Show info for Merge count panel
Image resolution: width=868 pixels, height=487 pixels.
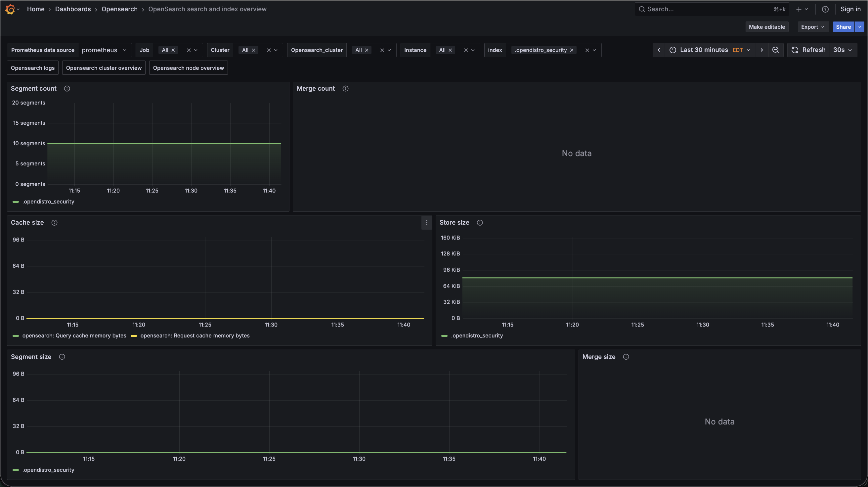(x=345, y=89)
